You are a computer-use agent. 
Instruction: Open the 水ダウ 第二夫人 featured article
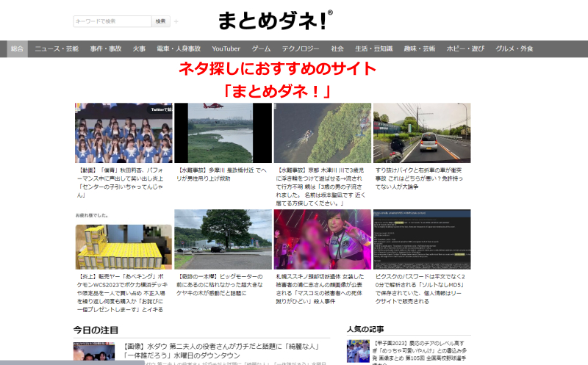[x=222, y=351]
